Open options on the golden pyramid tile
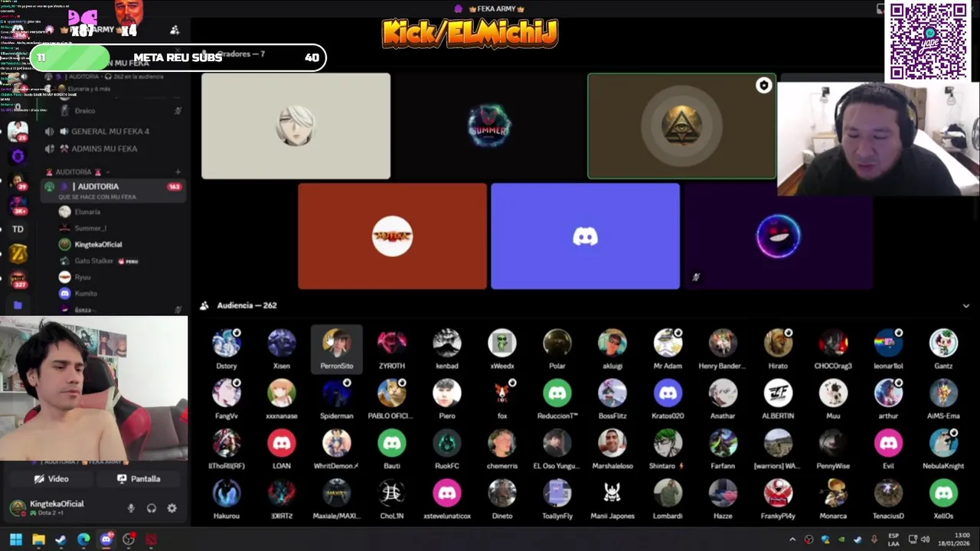The height and width of the screenshot is (551, 980). click(763, 86)
